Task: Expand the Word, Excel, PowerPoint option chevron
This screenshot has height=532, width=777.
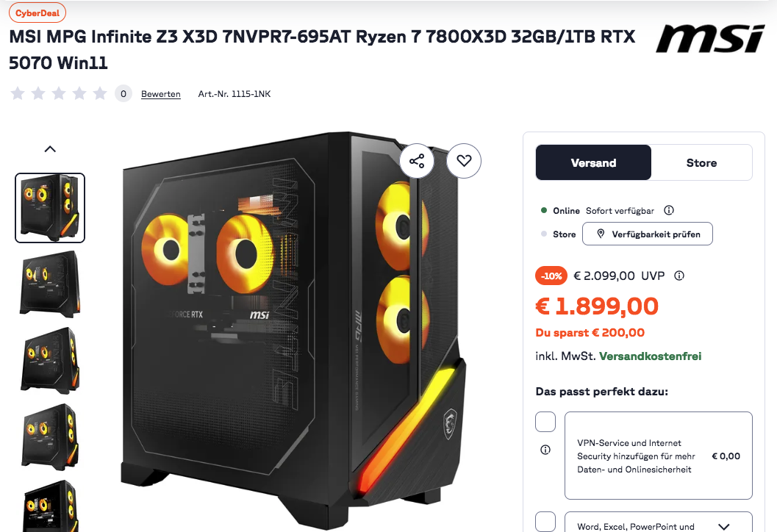Action: tap(724, 527)
